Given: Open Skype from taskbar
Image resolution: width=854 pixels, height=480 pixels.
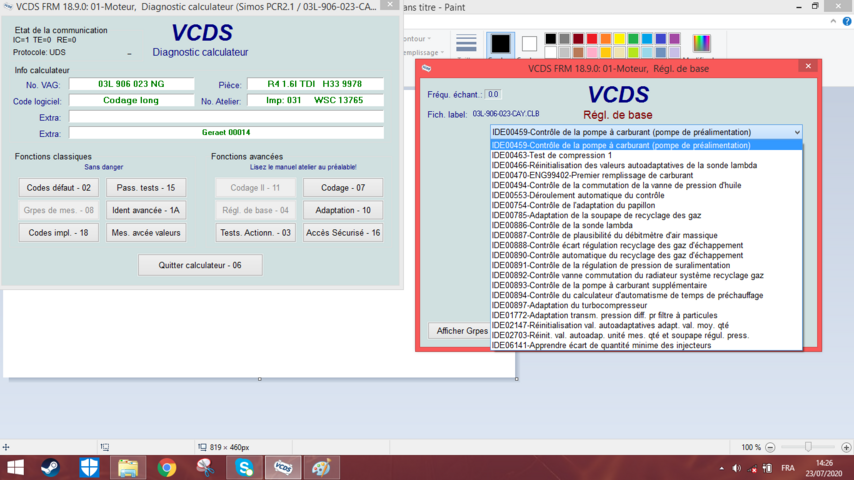Looking at the screenshot, I should 245,467.
